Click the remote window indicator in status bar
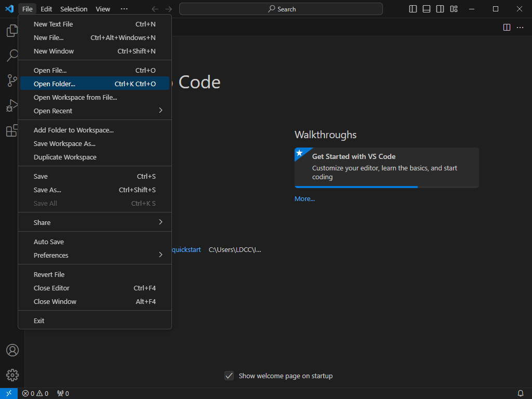The height and width of the screenshot is (399, 532). (x=9, y=393)
